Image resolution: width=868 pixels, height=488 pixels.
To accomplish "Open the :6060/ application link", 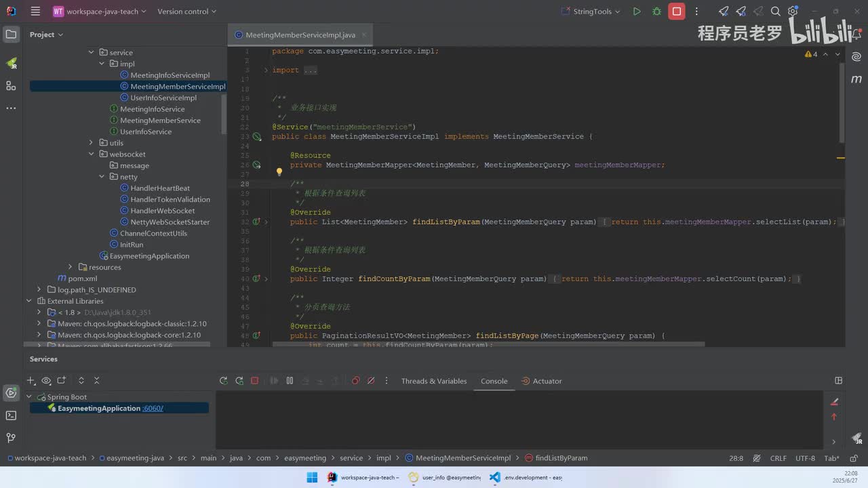I will tap(153, 408).
